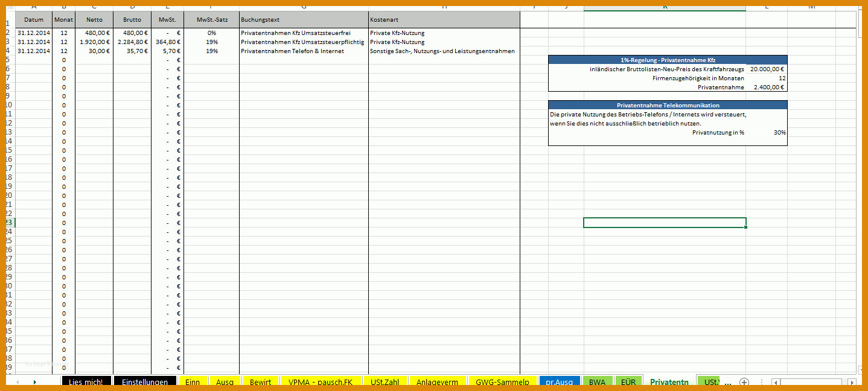Click the vertical scrollbar down arrow
868x391 pixels.
(861, 369)
